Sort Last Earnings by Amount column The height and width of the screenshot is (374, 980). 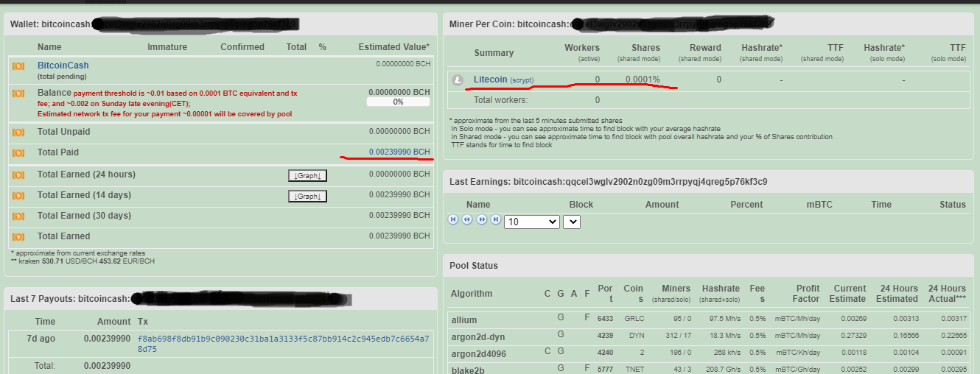click(x=662, y=205)
